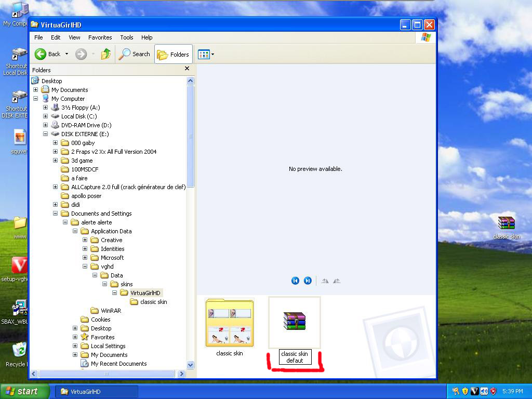Show next image in filmstrip preview
The image size is (532, 399).
coord(308,281)
